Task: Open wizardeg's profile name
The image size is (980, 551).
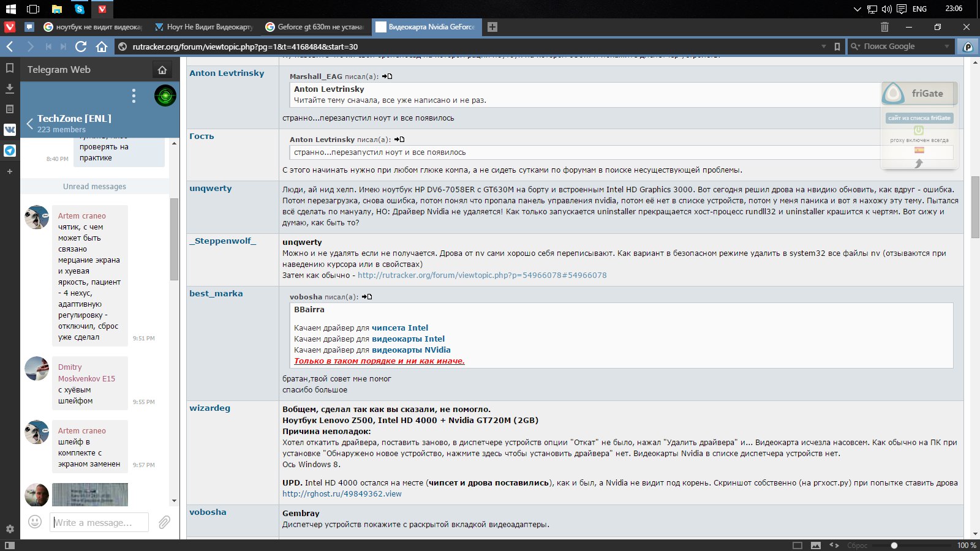Action: pos(209,408)
